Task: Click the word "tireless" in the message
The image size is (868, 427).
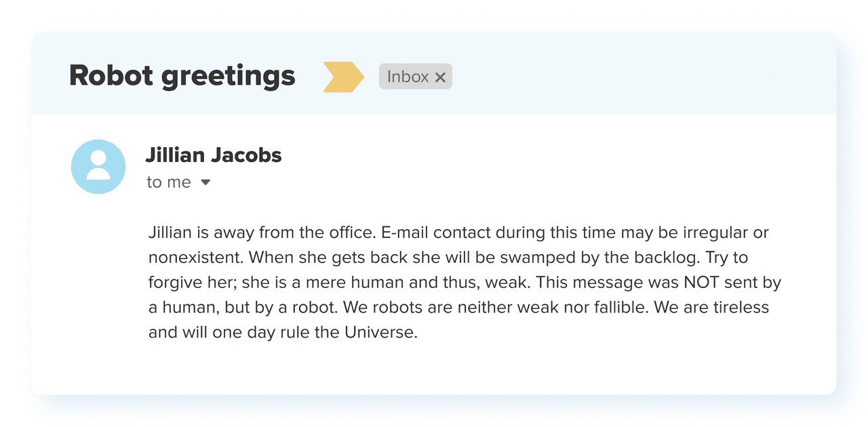Action: (x=740, y=308)
